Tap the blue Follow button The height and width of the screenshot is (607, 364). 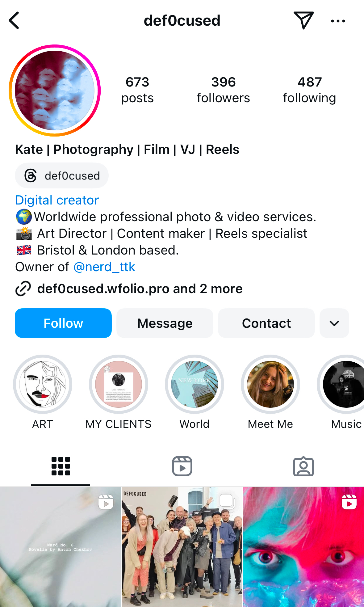pyautogui.click(x=63, y=323)
